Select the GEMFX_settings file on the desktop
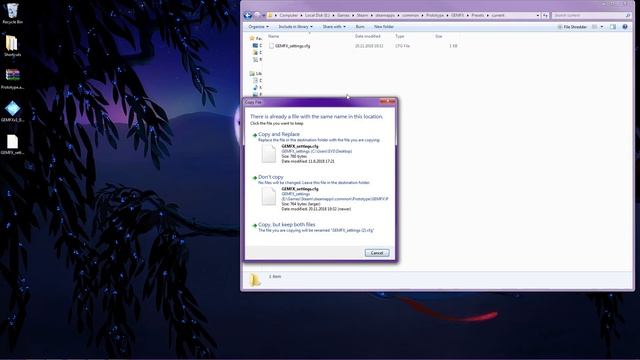The width and height of the screenshot is (640, 360). click(12, 144)
